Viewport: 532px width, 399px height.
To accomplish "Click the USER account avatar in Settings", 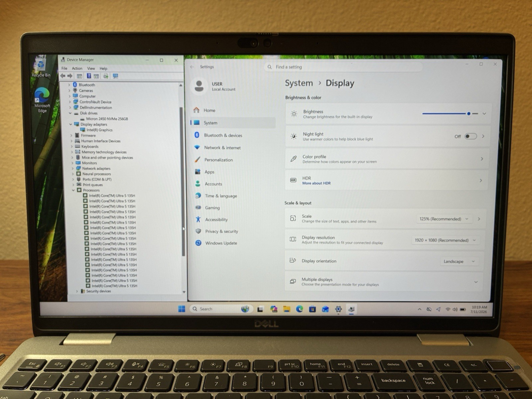I will tap(199, 86).
